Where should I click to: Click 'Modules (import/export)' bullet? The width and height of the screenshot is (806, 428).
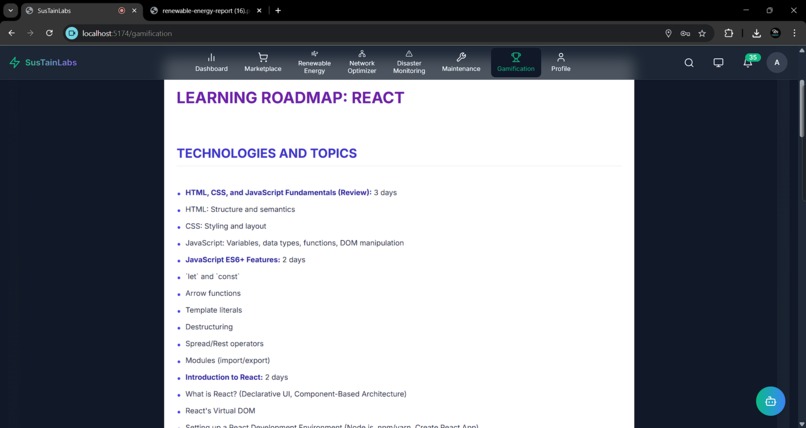pyautogui.click(x=227, y=361)
